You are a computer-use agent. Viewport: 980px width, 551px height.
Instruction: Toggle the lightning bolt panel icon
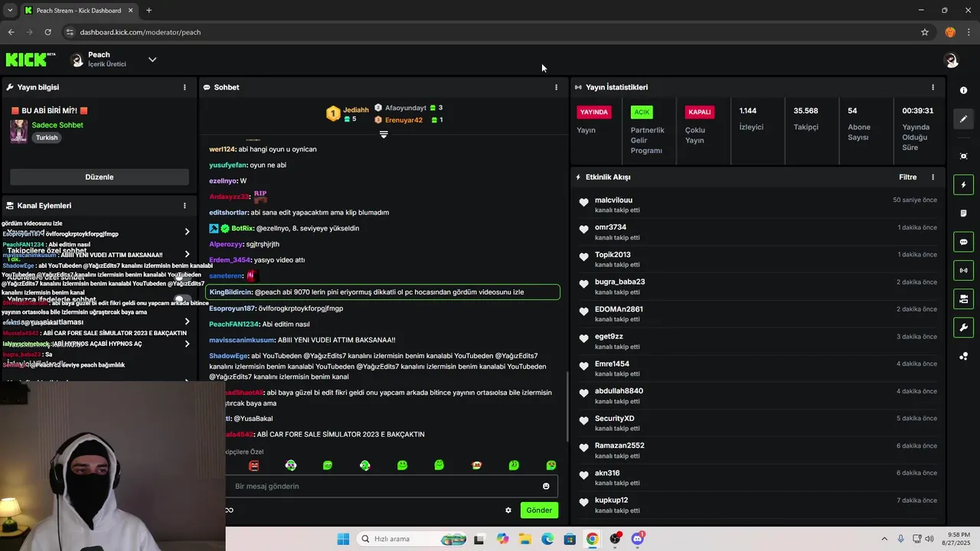[x=963, y=184]
